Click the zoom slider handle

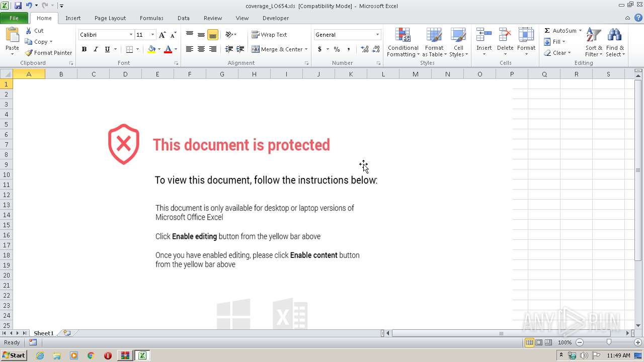tap(609, 342)
